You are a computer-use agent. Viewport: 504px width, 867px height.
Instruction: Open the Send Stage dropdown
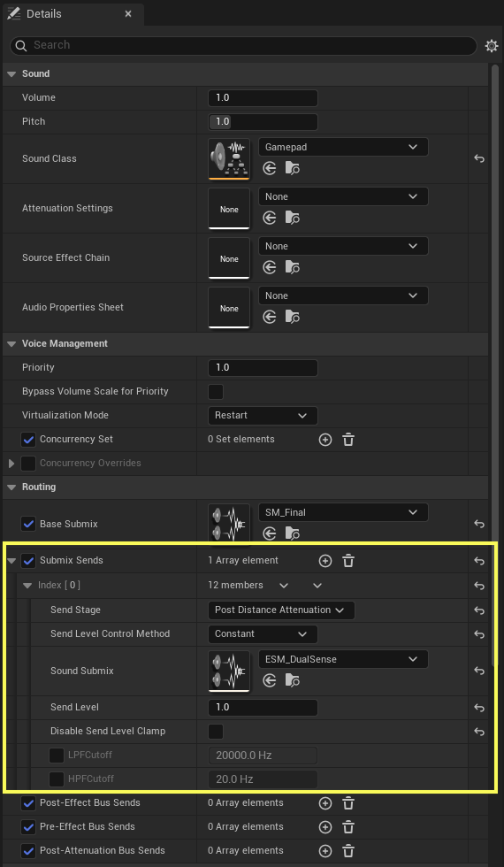[281, 610]
